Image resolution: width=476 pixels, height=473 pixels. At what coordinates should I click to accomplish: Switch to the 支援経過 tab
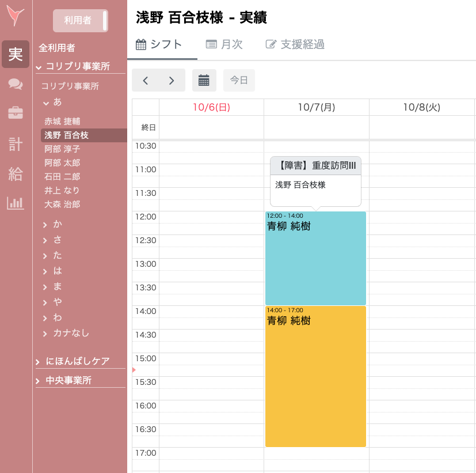[295, 44]
